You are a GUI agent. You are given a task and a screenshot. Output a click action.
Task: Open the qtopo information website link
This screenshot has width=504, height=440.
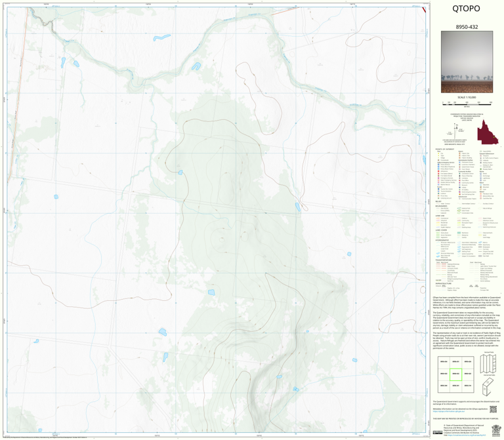(x=449, y=411)
